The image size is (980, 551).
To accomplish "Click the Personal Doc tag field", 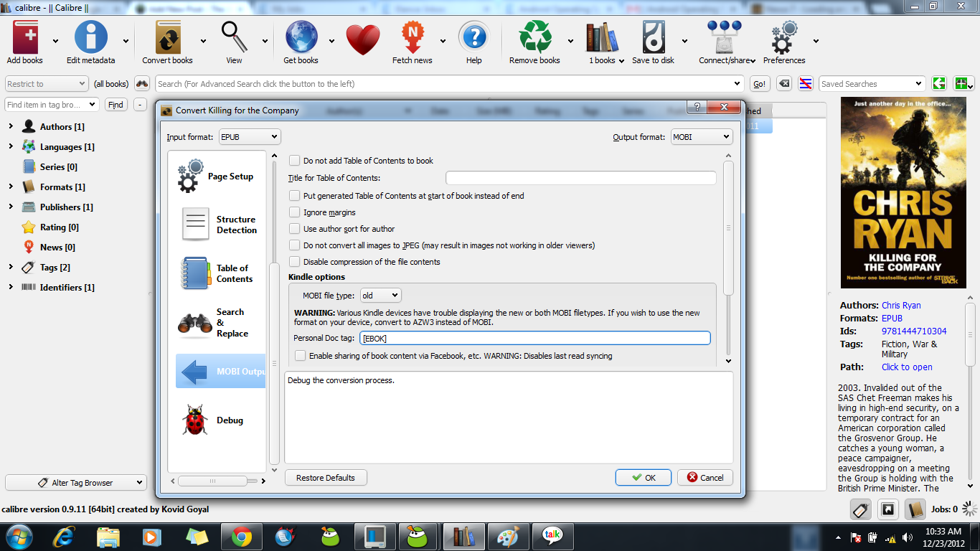I will pos(534,338).
